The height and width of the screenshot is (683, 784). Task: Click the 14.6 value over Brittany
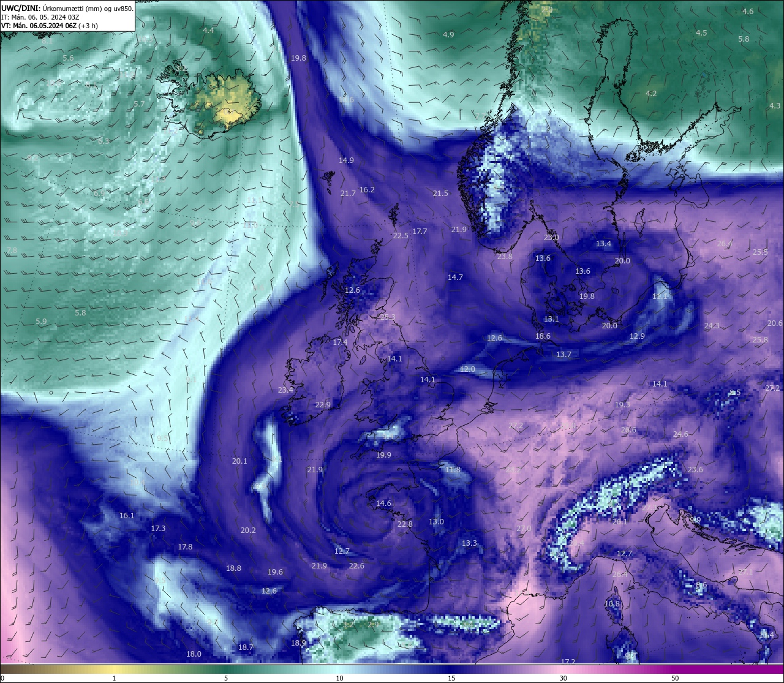(x=383, y=503)
